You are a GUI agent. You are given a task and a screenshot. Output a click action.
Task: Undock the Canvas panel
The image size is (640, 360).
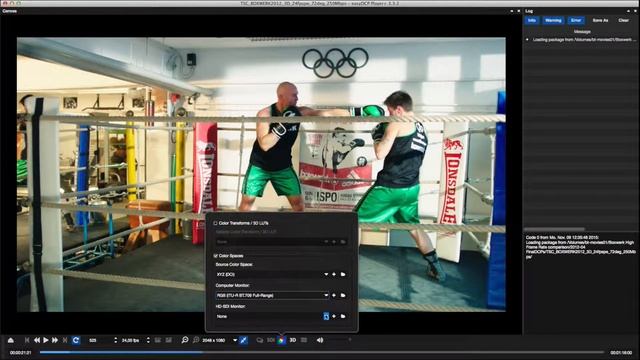click(x=512, y=11)
